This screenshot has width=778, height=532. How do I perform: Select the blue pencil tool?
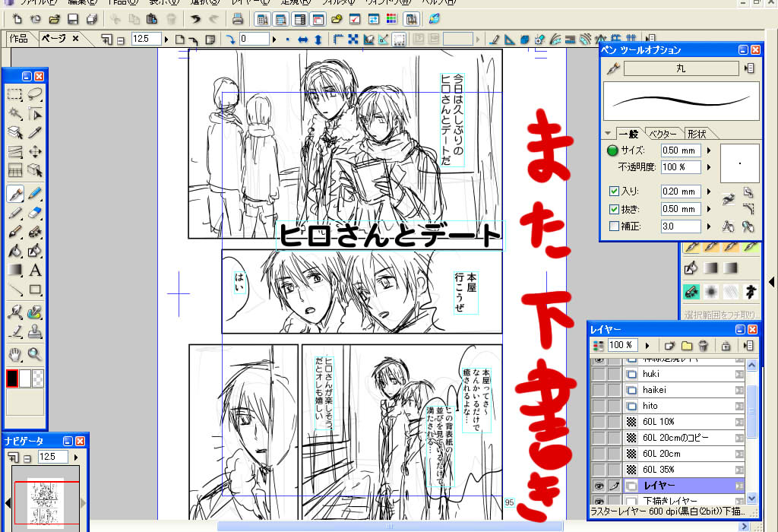pyautogui.click(x=35, y=194)
